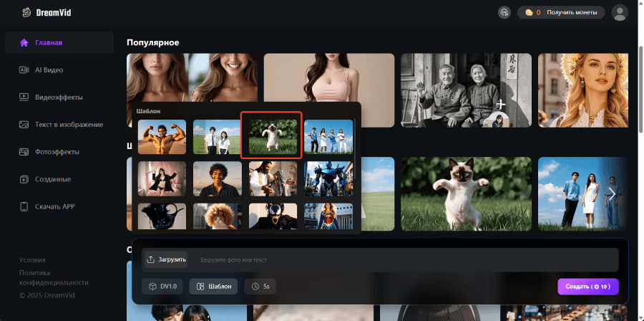Open Политика конфиденциальности link
This screenshot has width=644, height=321.
click(x=54, y=278)
